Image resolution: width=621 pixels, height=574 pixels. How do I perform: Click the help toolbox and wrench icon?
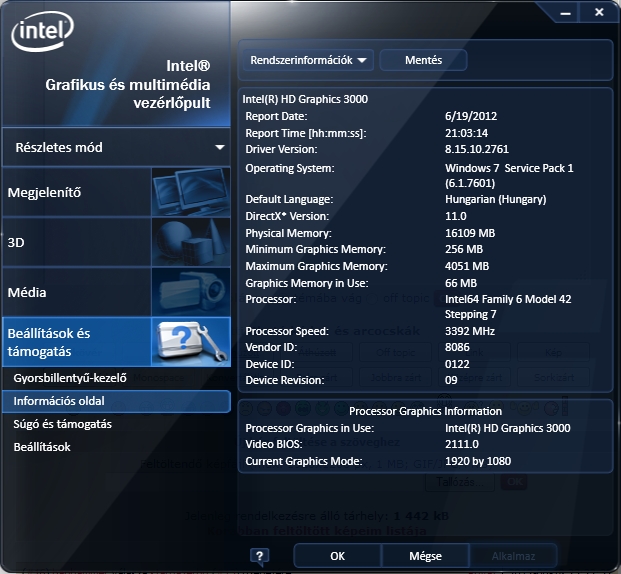coord(191,342)
